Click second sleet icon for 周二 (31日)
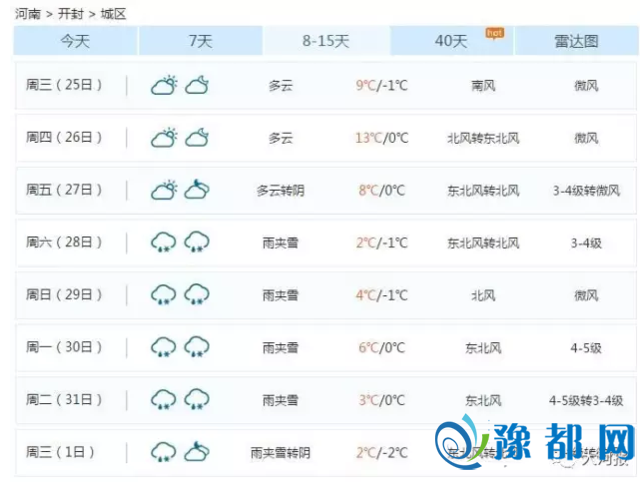 (x=197, y=399)
